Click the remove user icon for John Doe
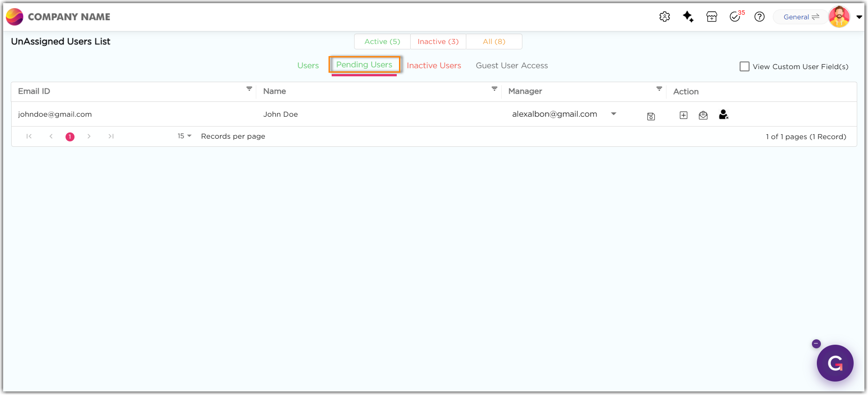Screen dimensions: 868x395 click(723, 115)
